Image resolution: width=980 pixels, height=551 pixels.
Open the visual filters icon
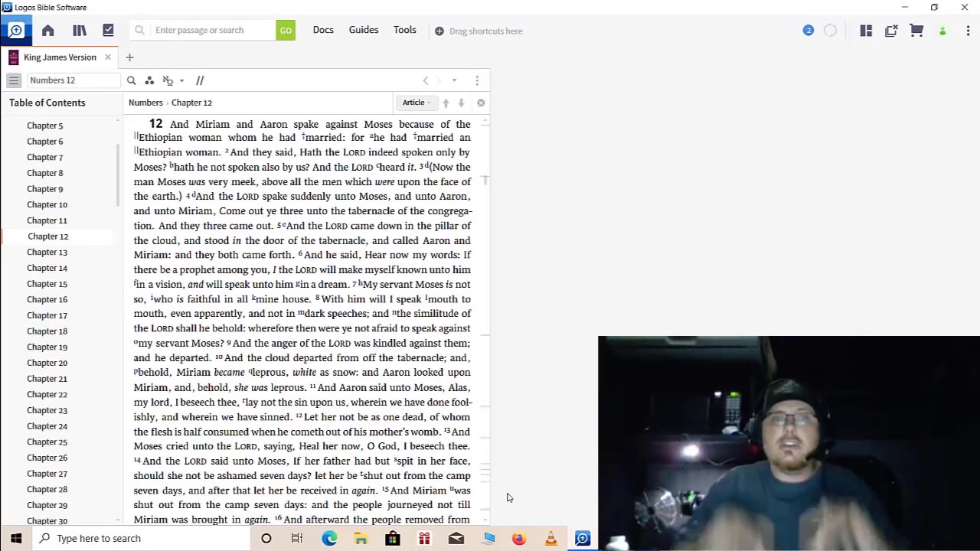pos(149,80)
